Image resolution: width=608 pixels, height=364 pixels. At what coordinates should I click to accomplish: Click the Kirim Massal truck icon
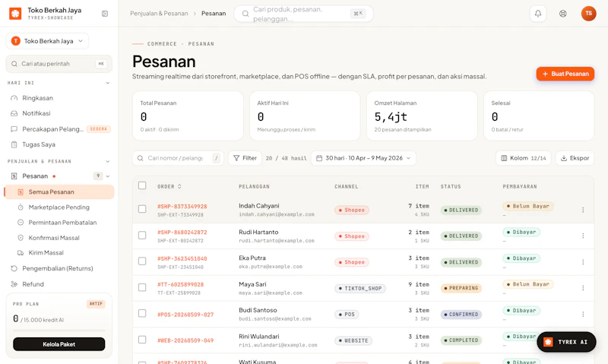(21, 253)
